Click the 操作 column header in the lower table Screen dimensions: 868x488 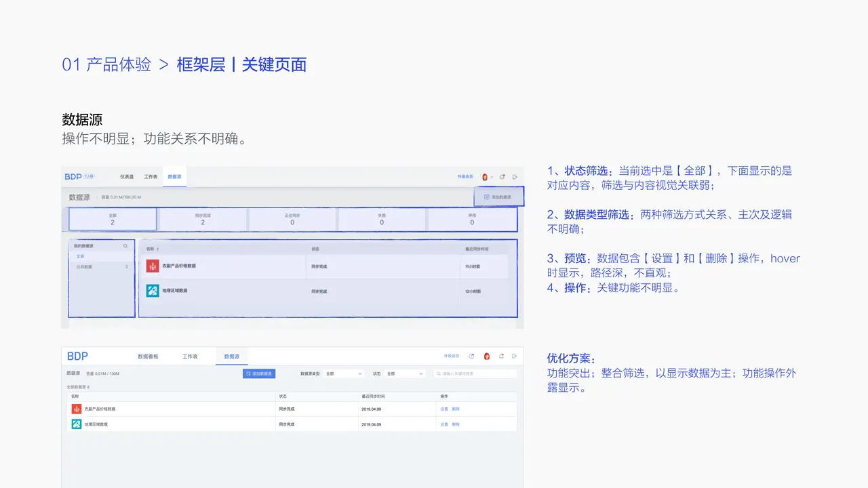pos(444,396)
